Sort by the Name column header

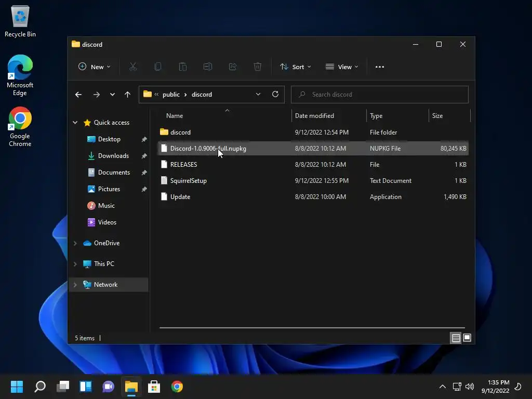[225, 116]
